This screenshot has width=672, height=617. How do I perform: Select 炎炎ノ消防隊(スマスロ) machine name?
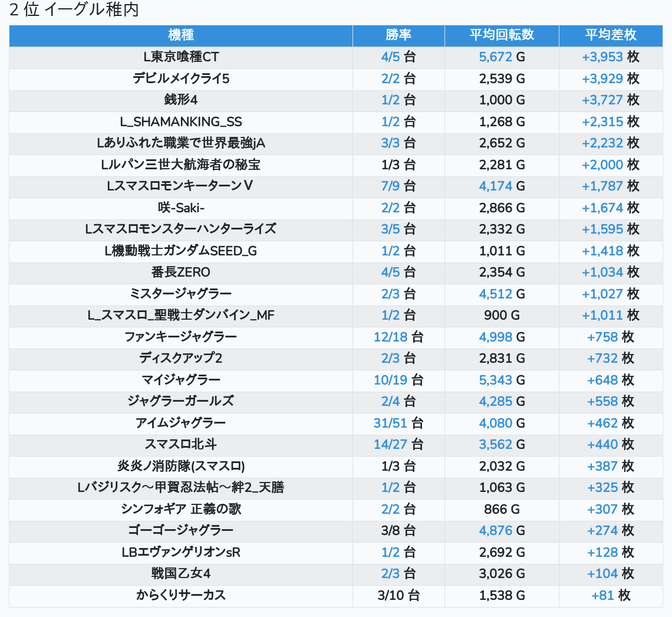tap(181, 467)
